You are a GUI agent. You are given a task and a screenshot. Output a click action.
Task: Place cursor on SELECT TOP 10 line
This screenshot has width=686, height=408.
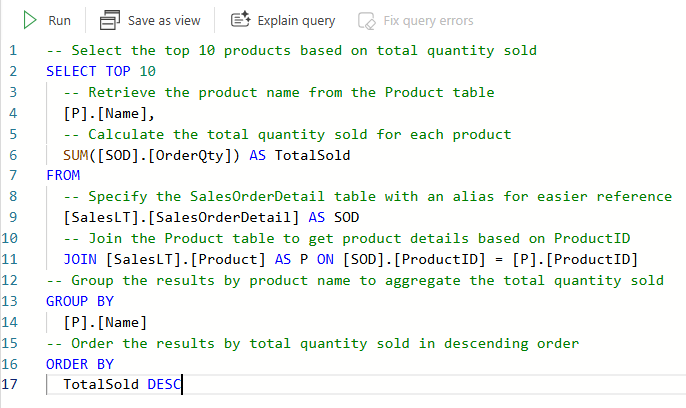pyautogui.click(x=101, y=71)
